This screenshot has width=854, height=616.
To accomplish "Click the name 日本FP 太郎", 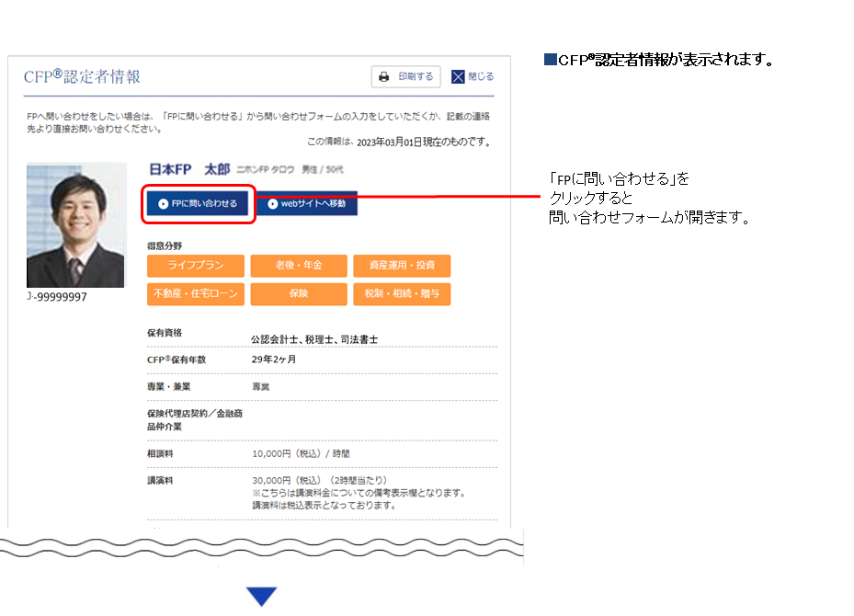I will tap(188, 170).
